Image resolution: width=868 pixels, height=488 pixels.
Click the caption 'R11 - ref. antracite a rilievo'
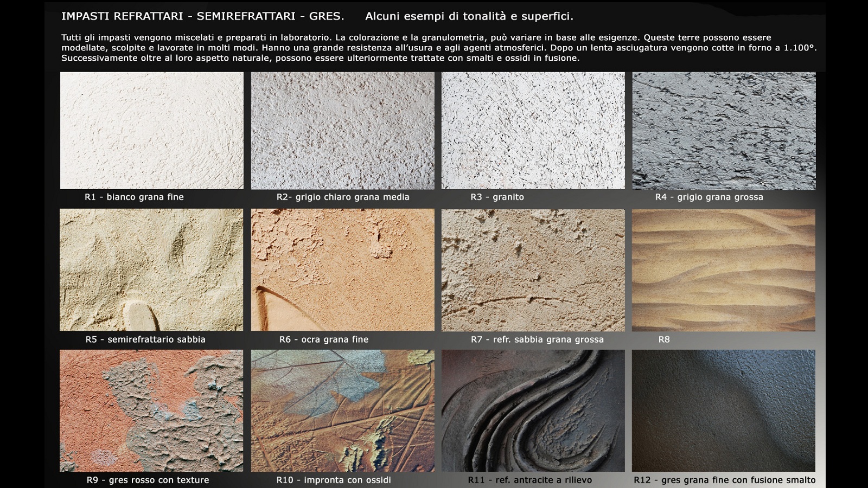point(530,480)
